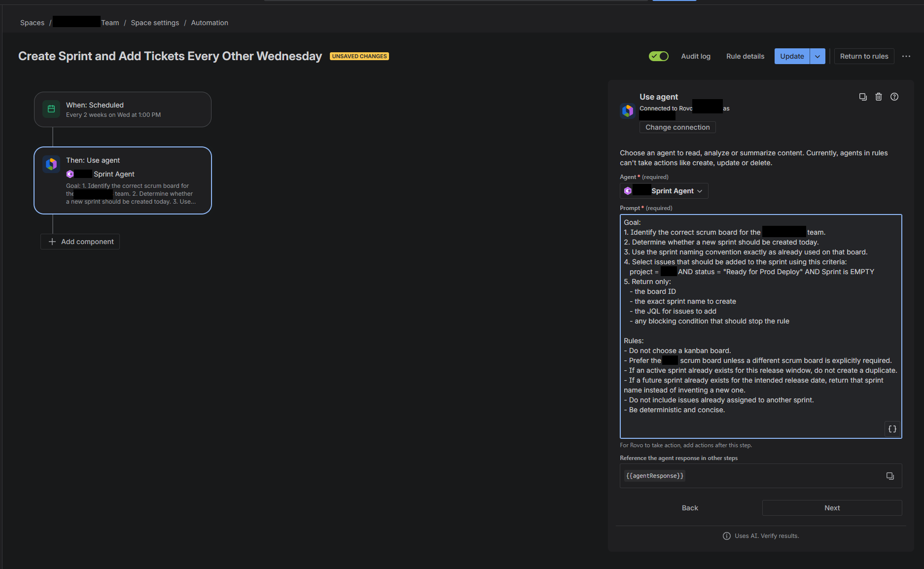924x569 pixels.
Task: Delete the Use agent component via trash icon
Action: [x=879, y=97]
